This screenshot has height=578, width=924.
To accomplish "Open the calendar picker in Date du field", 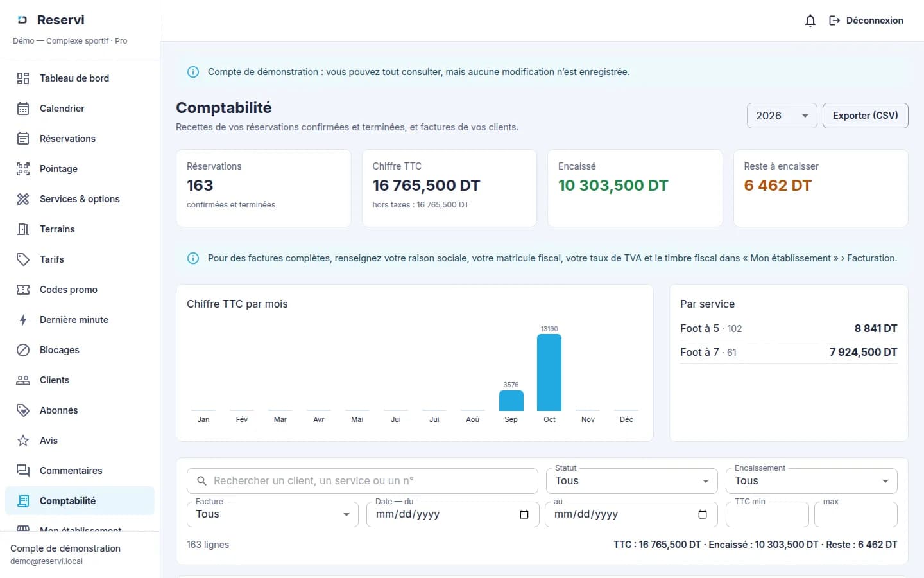I will coord(524,514).
